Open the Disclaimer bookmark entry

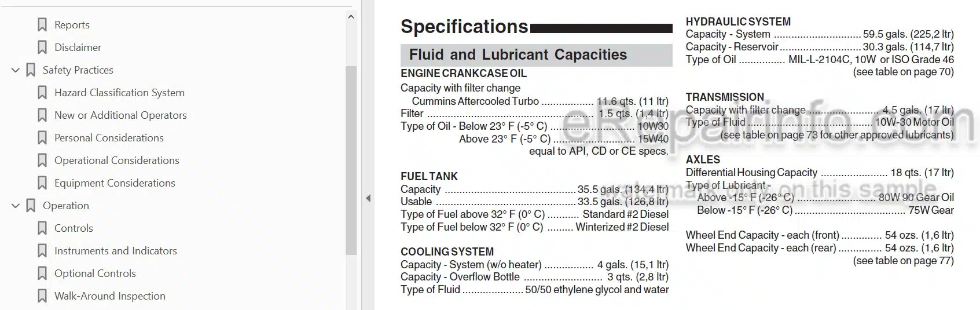(x=78, y=48)
